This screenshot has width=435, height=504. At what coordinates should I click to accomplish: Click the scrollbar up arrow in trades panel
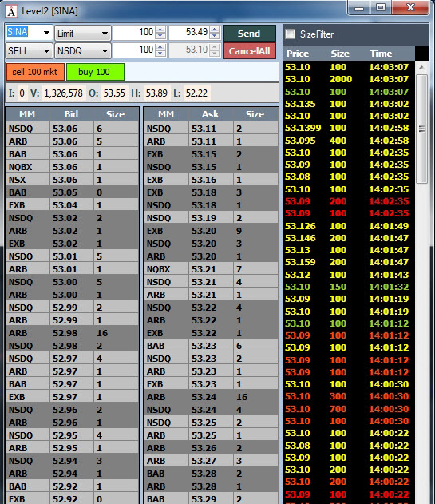(x=421, y=67)
